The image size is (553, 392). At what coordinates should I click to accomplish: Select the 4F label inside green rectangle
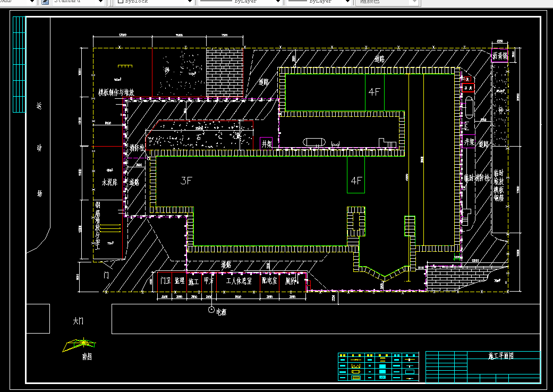356,181
